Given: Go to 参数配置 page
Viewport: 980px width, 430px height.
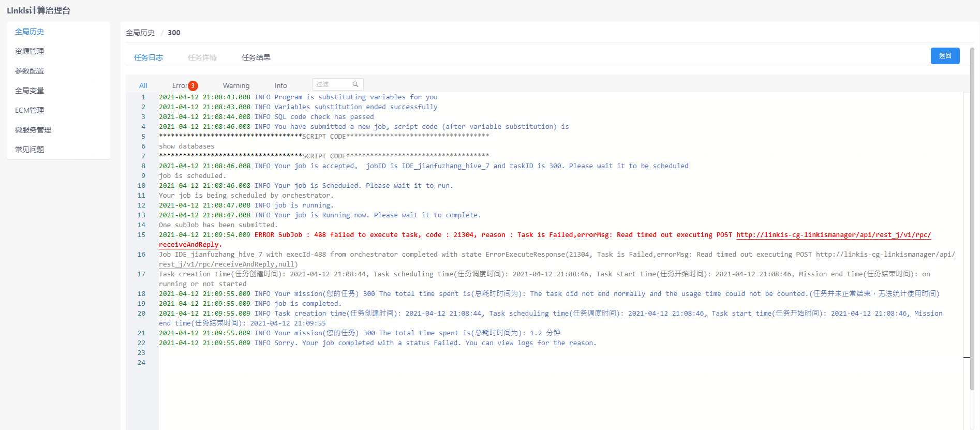Looking at the screenshot, I should click(29, 71).
